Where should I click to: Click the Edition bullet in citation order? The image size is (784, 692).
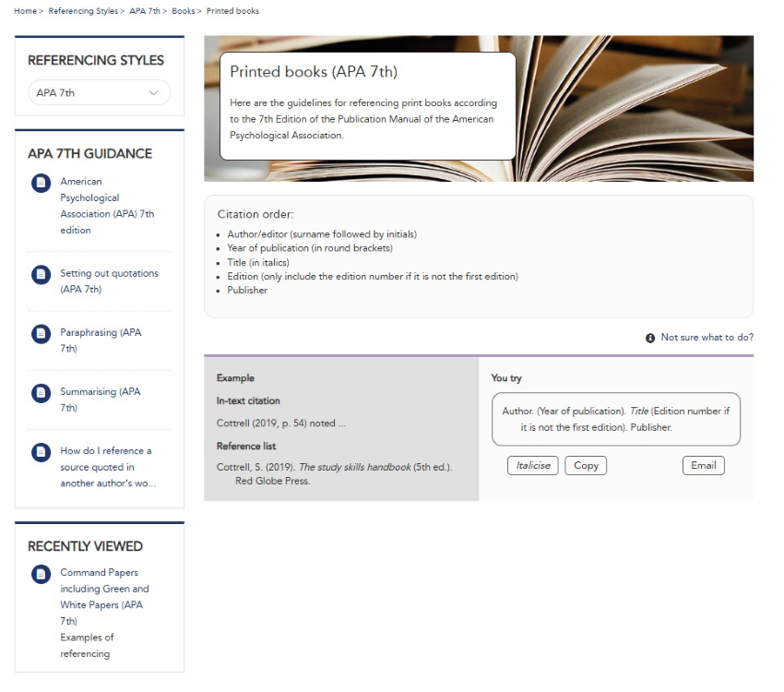(373, 277)
